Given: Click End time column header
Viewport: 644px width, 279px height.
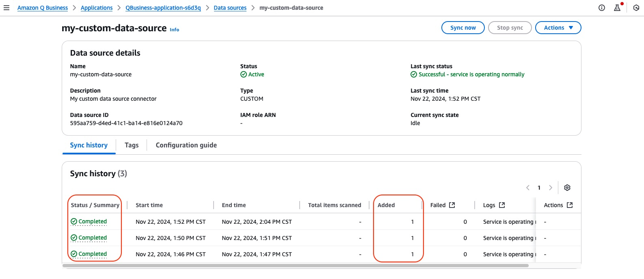Looking at the screenshot, I should click(234, 205).
